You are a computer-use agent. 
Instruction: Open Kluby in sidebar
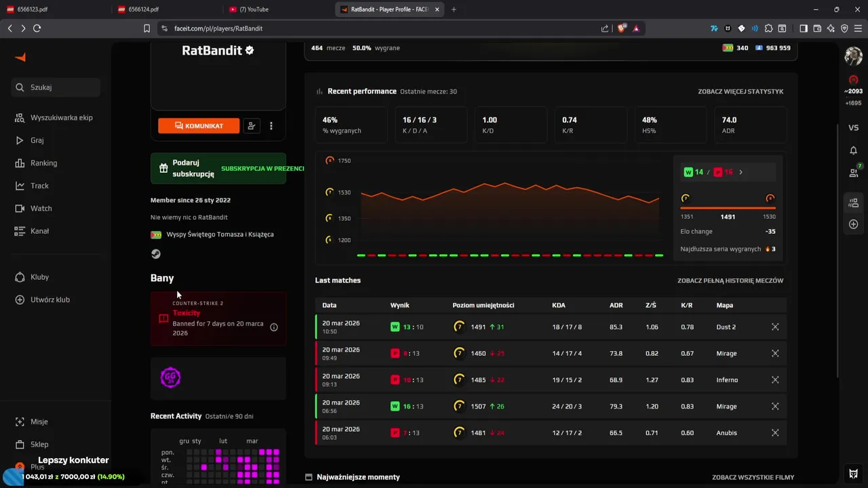pos(32,277)
